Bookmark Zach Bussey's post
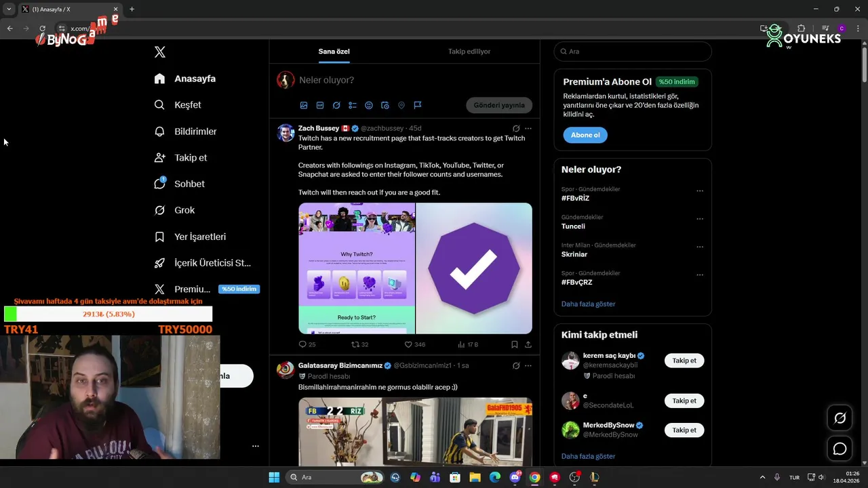Image resolution: width=868 pixels, height=488 pixels. (x=515, y=344)
